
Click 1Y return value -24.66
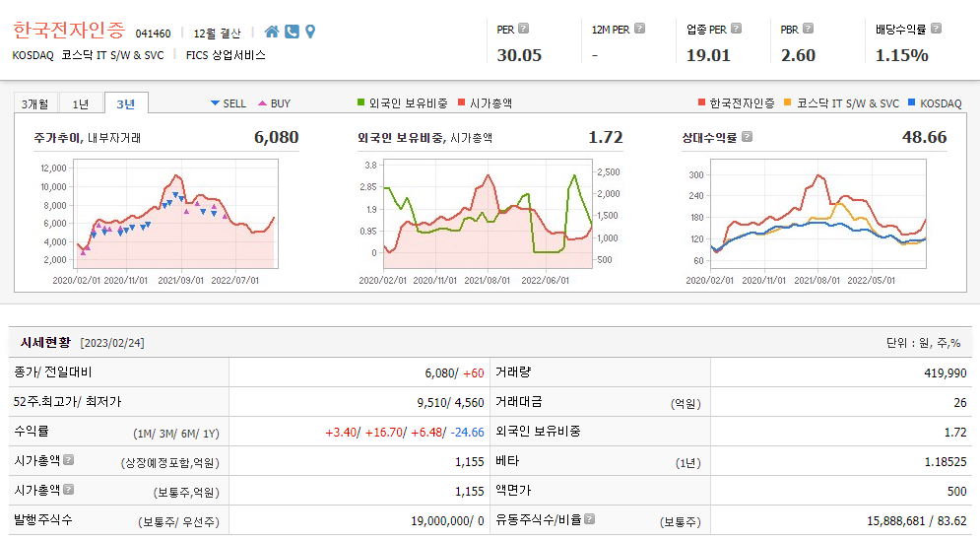pyautogui.click(x=468, y=432)
